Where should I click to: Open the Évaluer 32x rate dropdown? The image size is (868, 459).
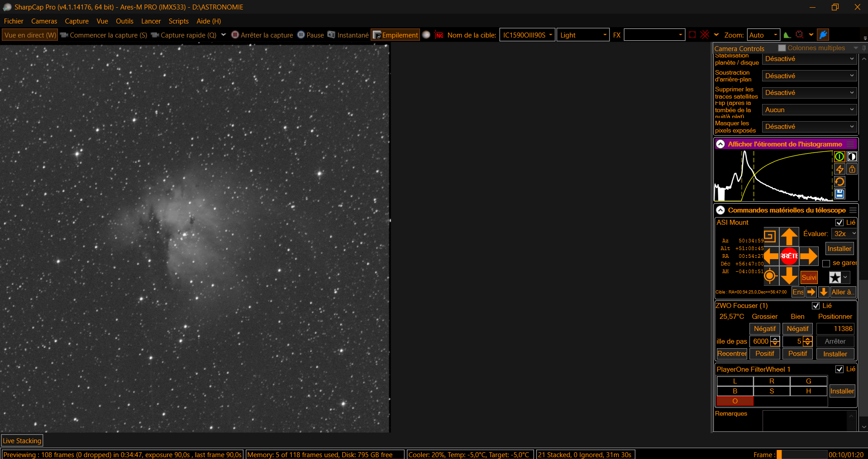pyautogui.click(x=844, y=234)
